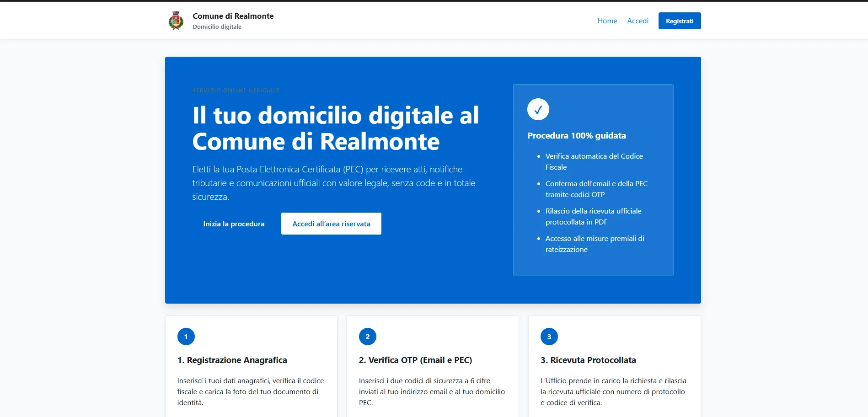Click the 2. Verifica OTP (Email e PEC) heading
The width and height of the screenshot is (868, 417).
click(x=416, y=360)
